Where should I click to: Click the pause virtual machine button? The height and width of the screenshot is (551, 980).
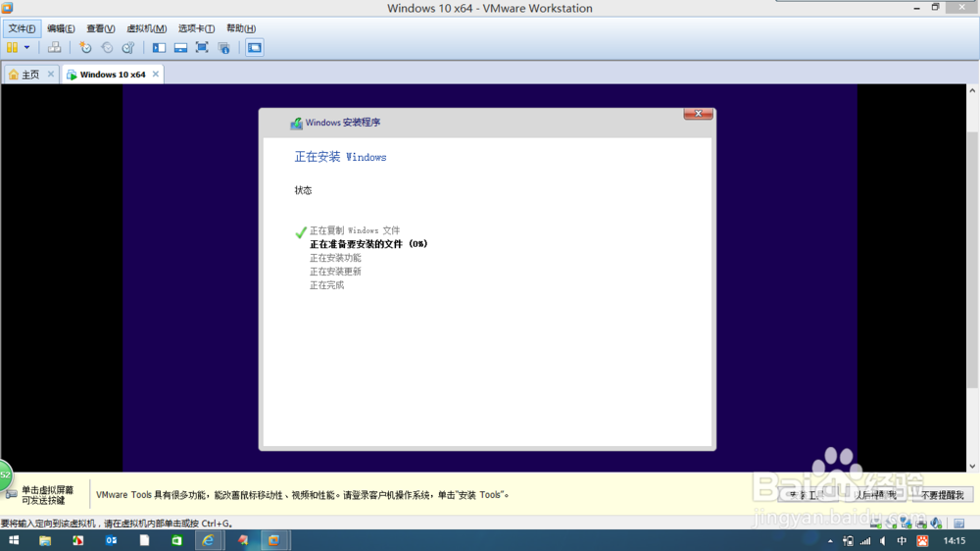pyautogui.click(x=12, y=47)
